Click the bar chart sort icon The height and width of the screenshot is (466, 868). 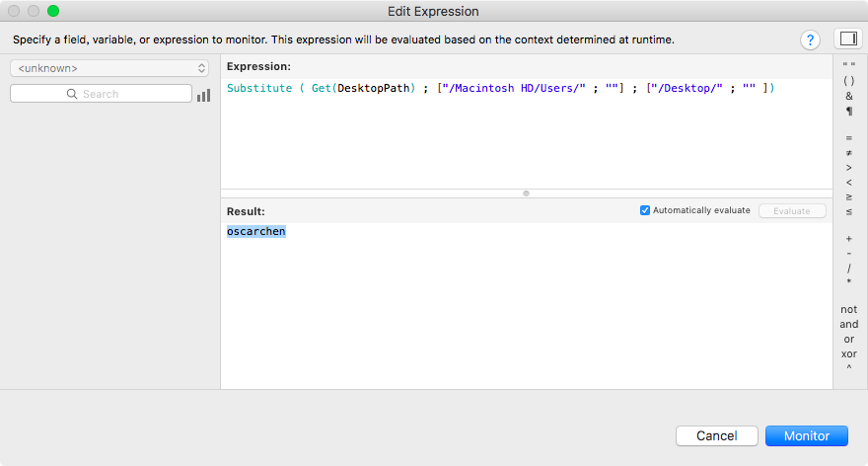204,96
